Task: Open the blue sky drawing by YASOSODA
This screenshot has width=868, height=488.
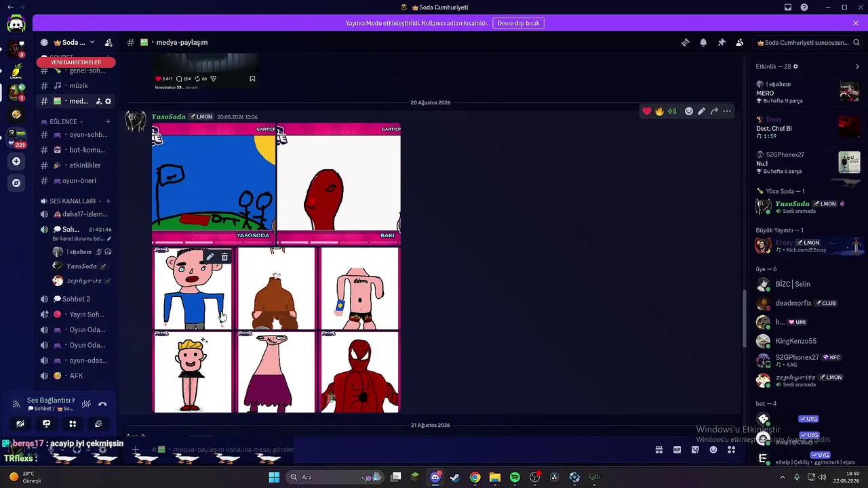Action: tap(214, 183)
